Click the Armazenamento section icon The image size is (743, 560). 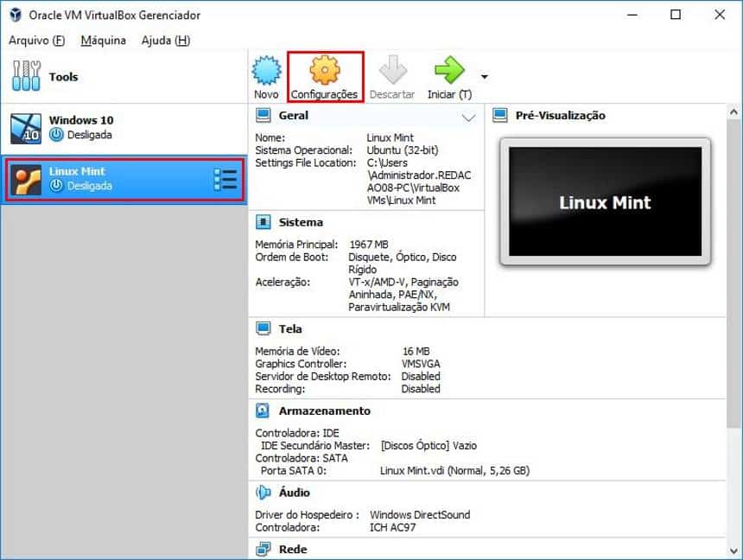tap(262, 410)
